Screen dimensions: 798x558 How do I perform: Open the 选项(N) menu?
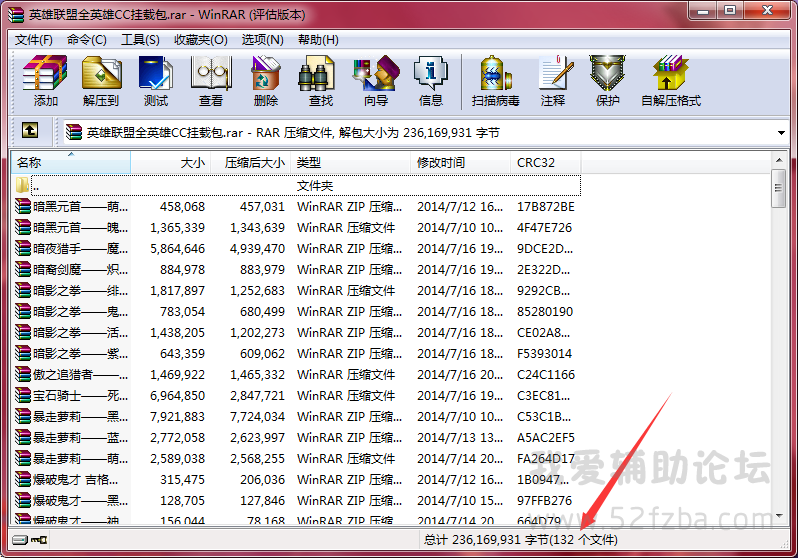263,40
